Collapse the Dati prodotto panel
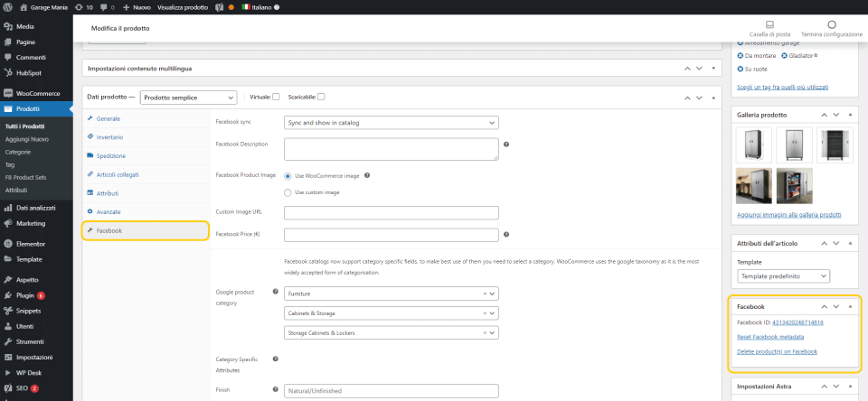Viewport: 868px width, 401px height. click(x=713, y=98)
